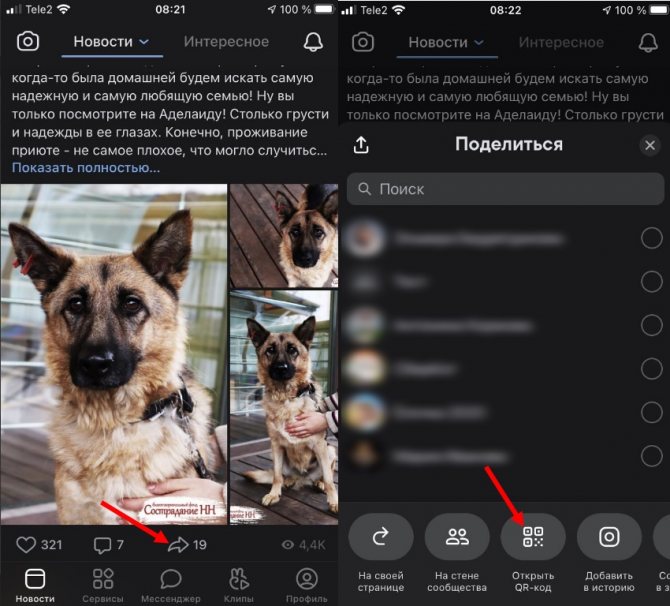Open top-right dog photo on wooden deck
670x606 pixels.
[x=284, y=235]
